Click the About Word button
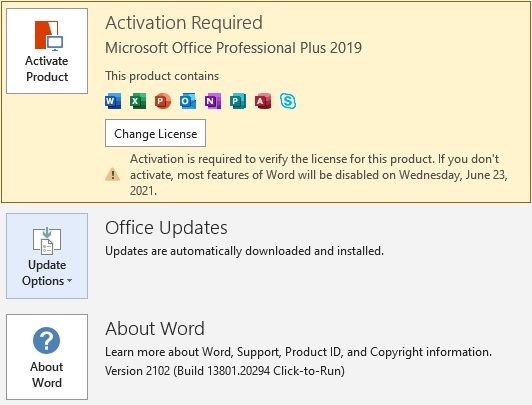Screen dimensions: 532x405 47,357
